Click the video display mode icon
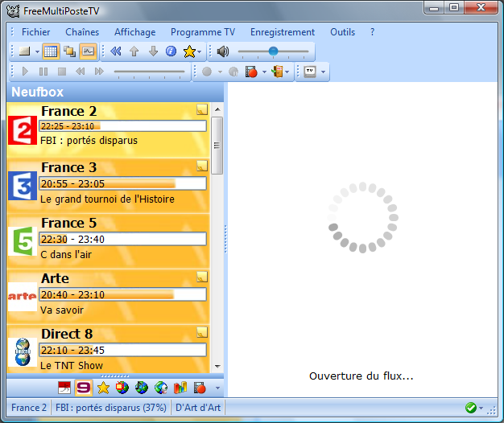Screen dimensions: 504x423 (25, 51)
